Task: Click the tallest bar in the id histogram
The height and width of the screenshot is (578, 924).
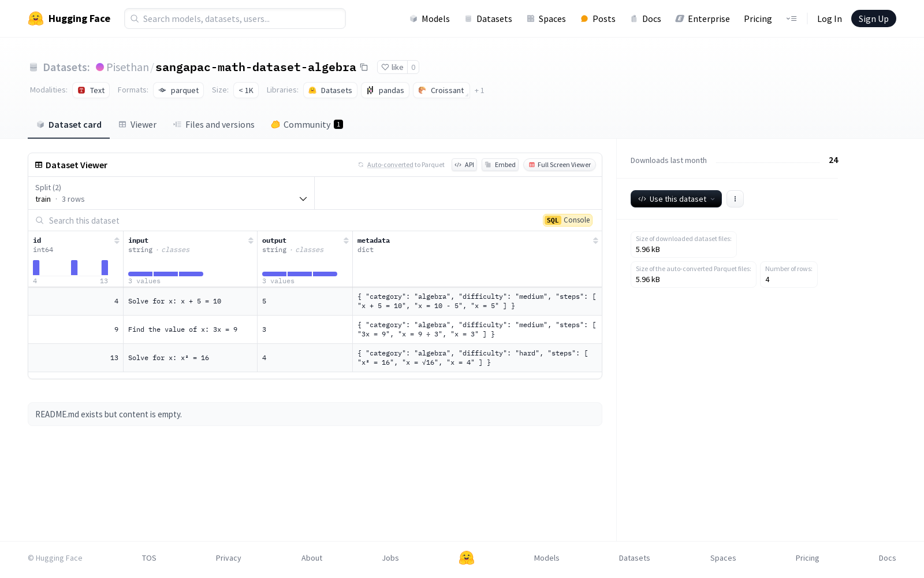Action: click(36, 267)
